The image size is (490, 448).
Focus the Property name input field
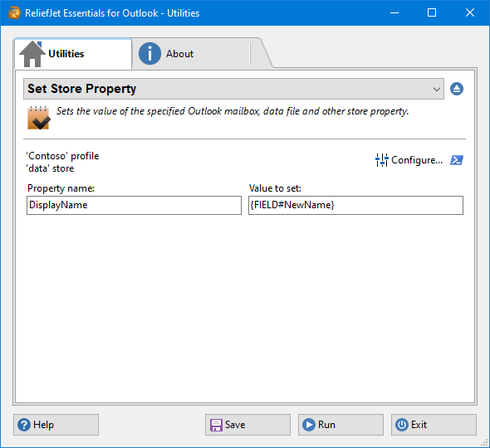(x=134, y=205)
